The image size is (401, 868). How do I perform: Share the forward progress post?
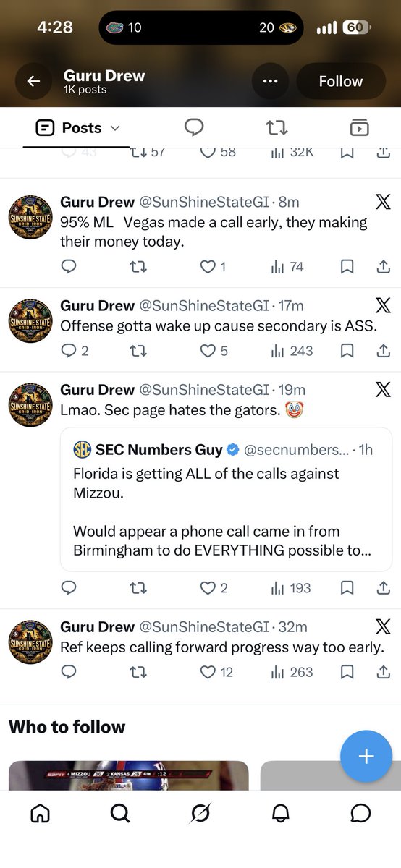pos(383,672)
